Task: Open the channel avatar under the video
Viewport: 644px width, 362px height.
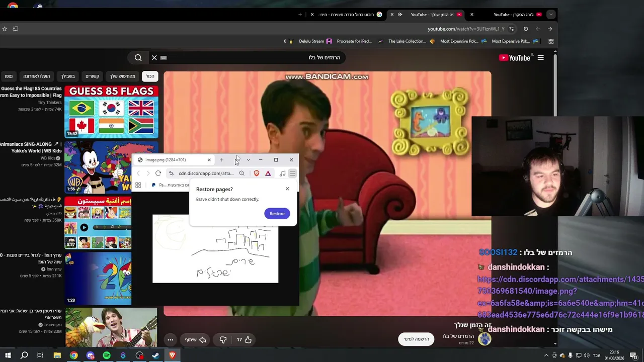Action: point(485,339)
